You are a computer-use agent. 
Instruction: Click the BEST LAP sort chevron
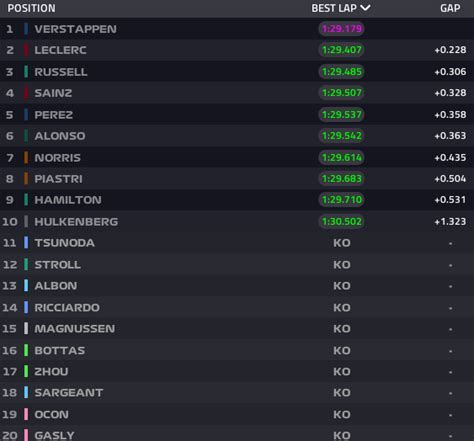pos(365,8)
